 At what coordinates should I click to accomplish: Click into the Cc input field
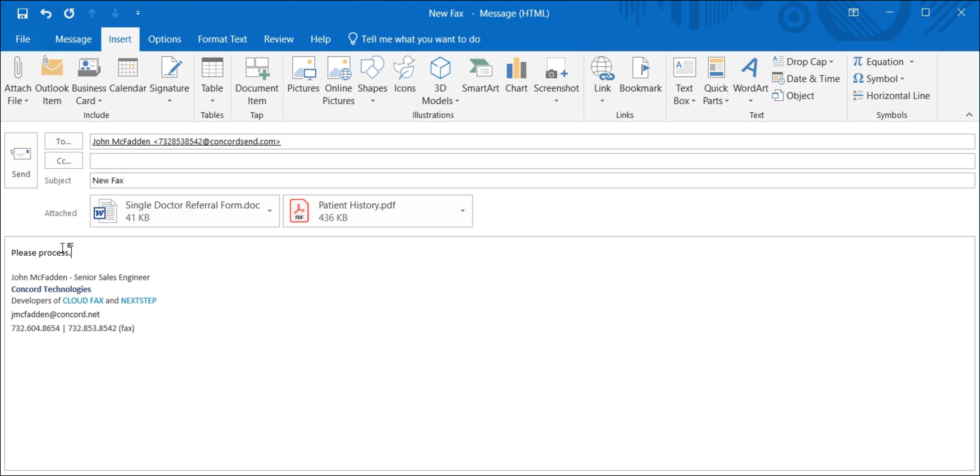(532, 161)
